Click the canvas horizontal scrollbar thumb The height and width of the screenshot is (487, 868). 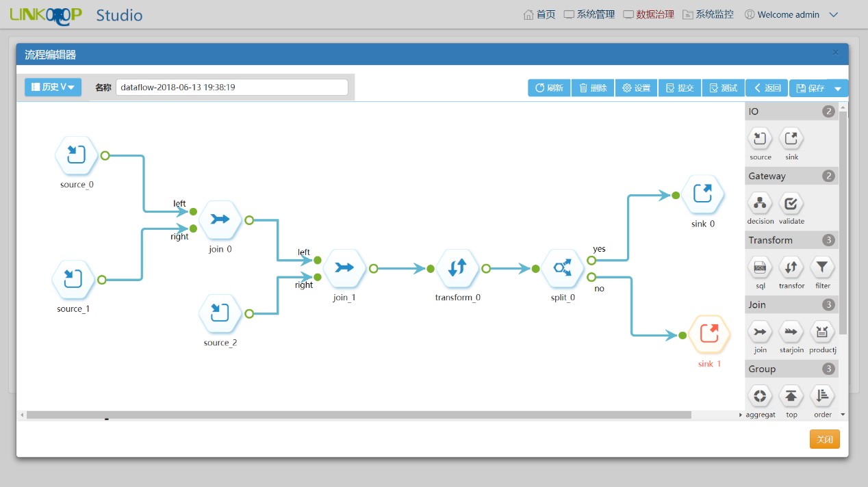click(x=359, y=414)
